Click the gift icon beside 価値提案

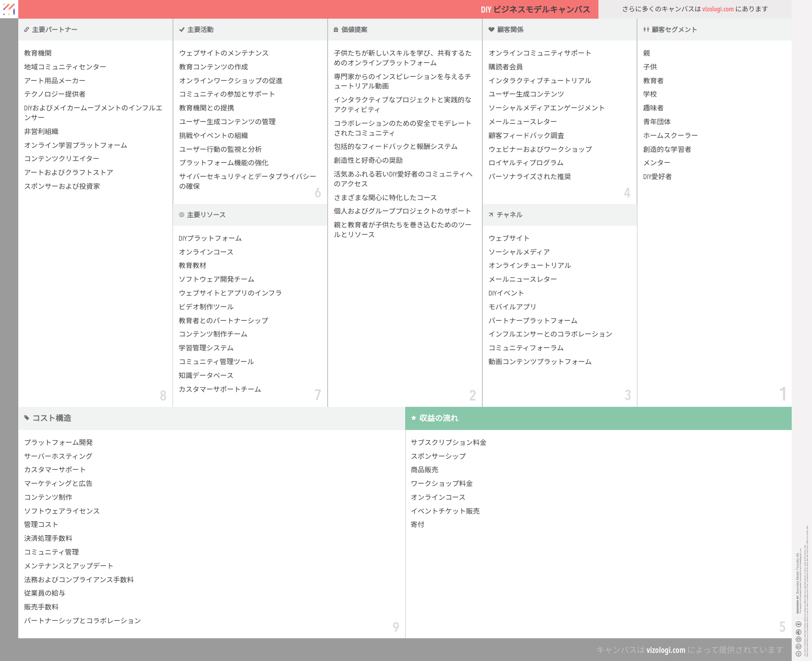coord(336,30)
